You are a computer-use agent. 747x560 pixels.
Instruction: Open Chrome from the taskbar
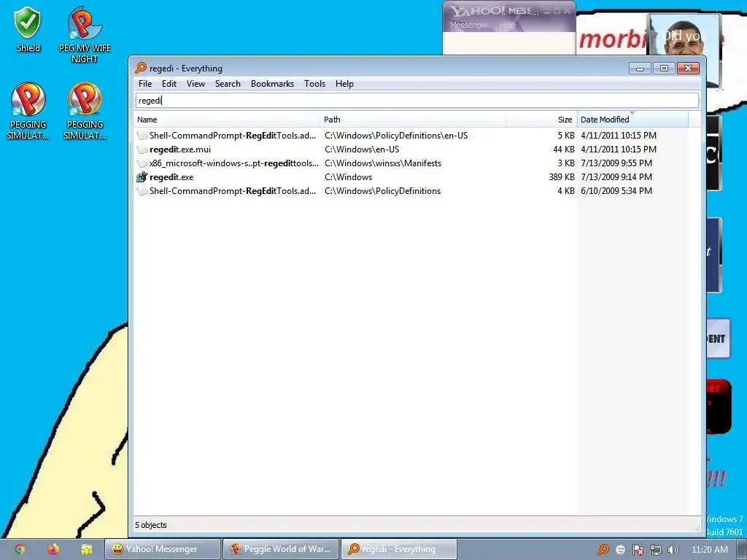pyautogui.click(x=20, y=549)
